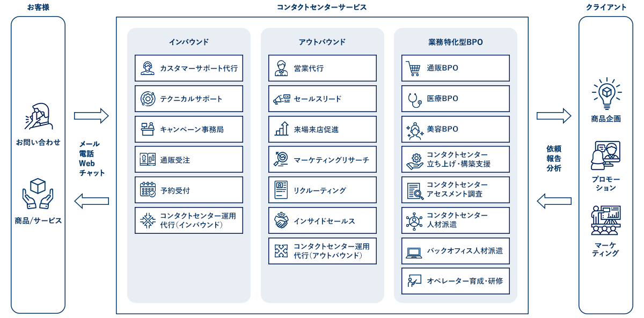
Task: Click the コンタクトセンターサービス title
Action: tap(322, 7)
